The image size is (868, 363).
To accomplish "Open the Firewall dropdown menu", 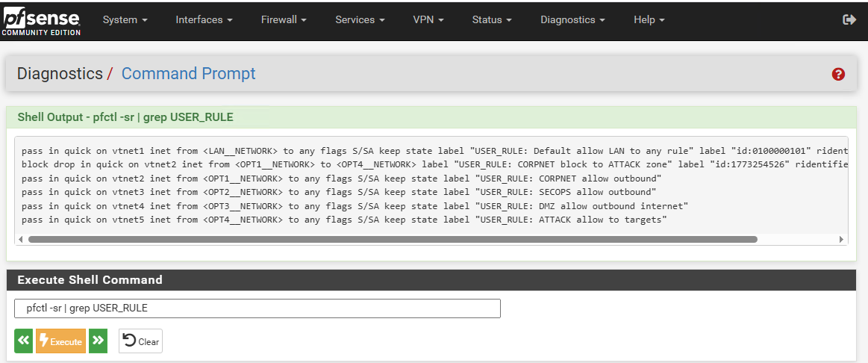I will pos(284,20).
